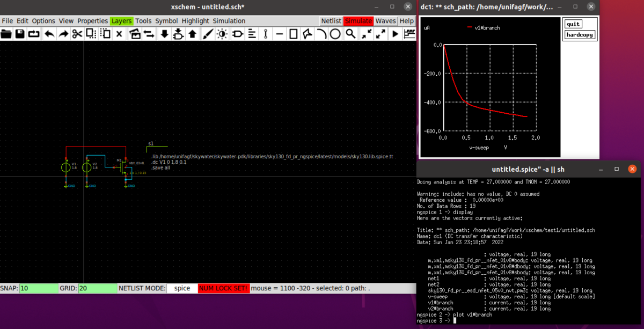Click the Undo arrow icon
644x329 pixels.
(49, 34)
